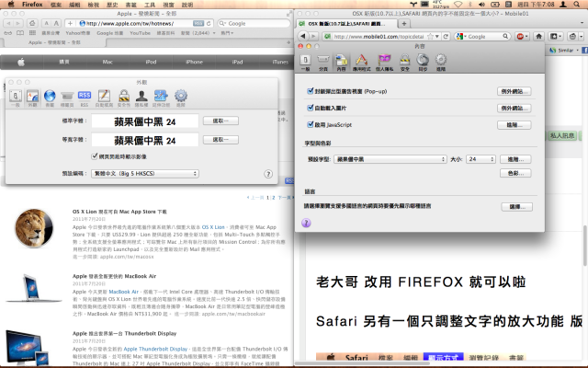
Task: Open Security padlock pane in Firefox preferences
Action: click(404, 63)
